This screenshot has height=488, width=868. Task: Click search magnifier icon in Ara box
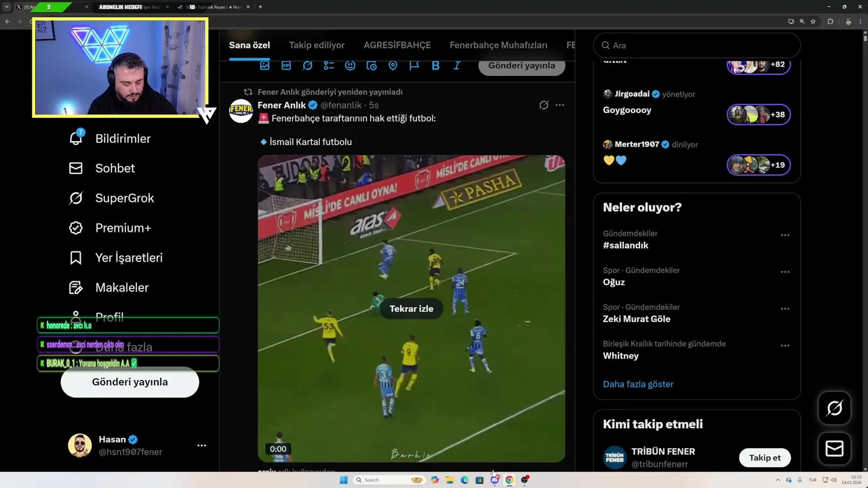click(x=605, y=45)
